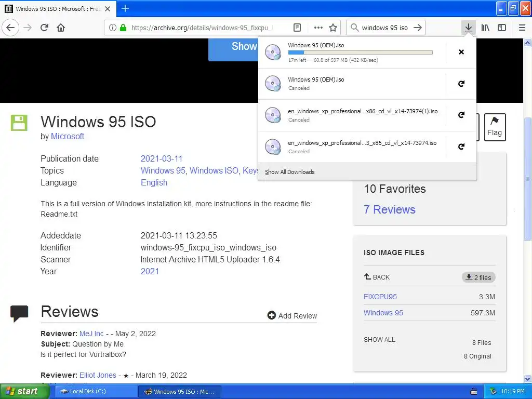
Task: Click the Flag button
Action: click(x=495, y=127)
